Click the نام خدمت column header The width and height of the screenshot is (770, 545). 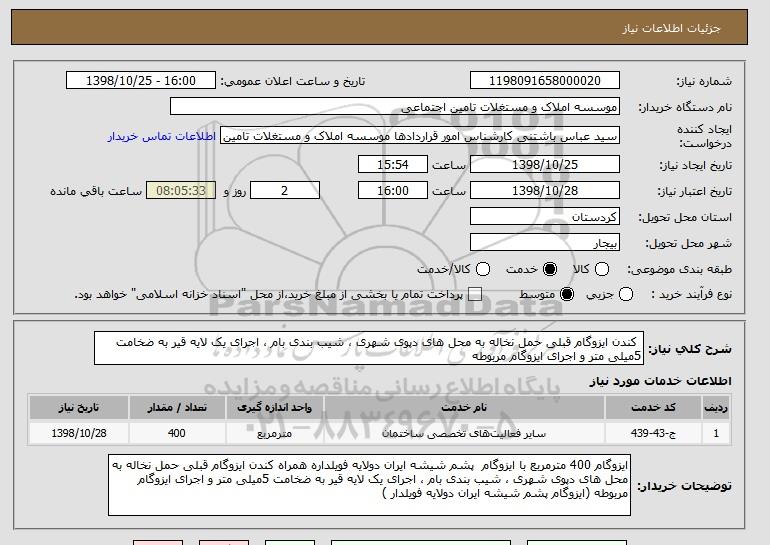coord(464,408)
